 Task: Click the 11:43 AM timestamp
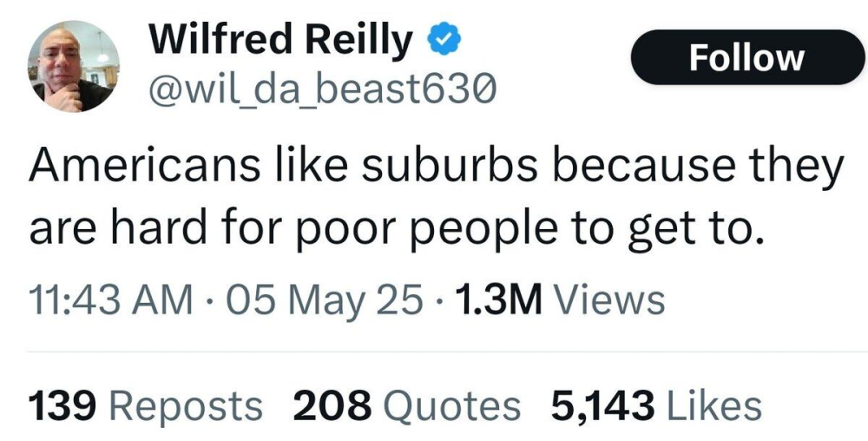111,300
